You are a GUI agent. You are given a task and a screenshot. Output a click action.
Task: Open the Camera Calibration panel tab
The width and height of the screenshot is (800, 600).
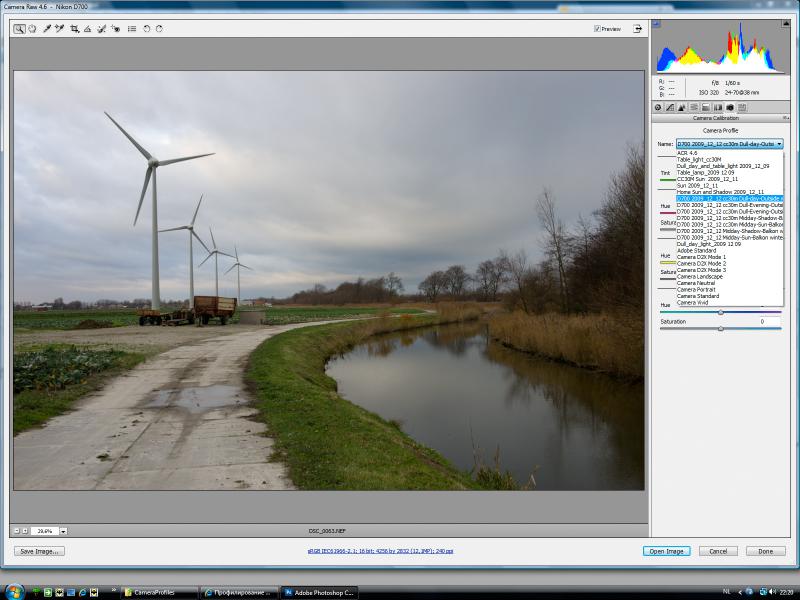(730, 108)
